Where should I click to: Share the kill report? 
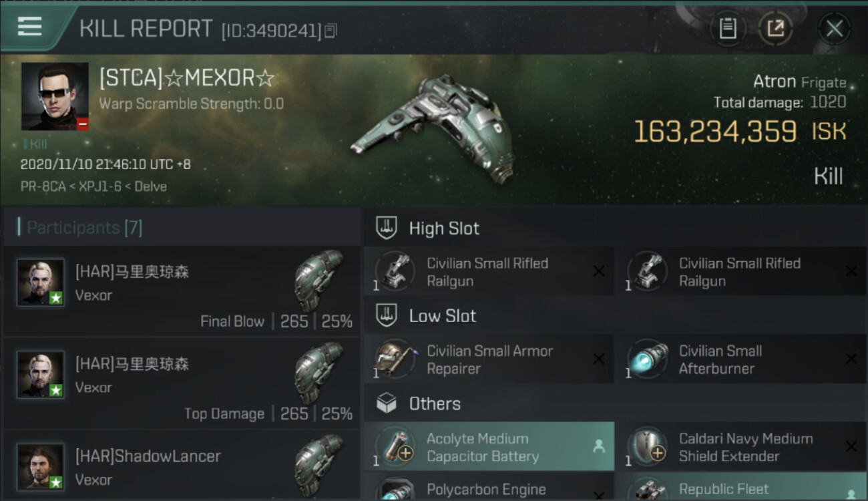775,29
